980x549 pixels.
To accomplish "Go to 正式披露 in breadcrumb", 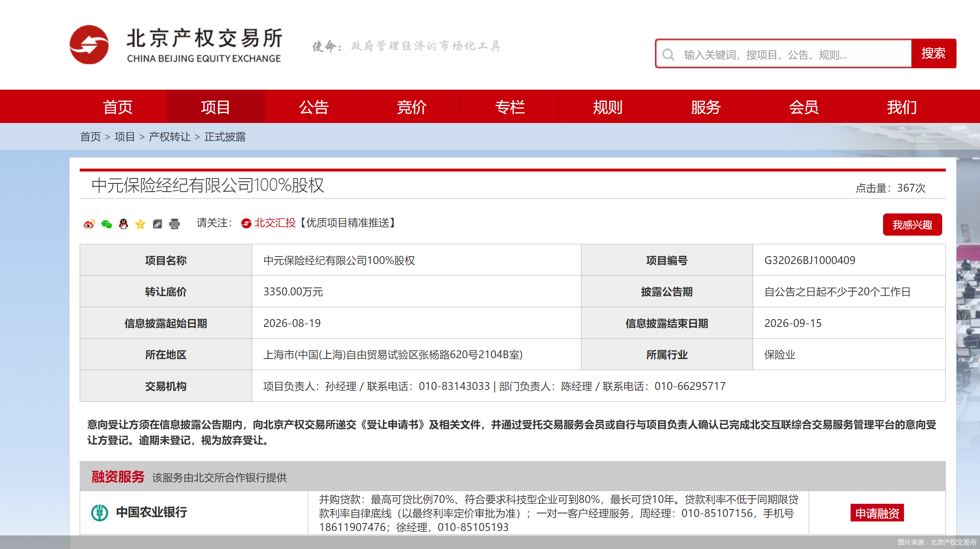I will click(225, 137).
